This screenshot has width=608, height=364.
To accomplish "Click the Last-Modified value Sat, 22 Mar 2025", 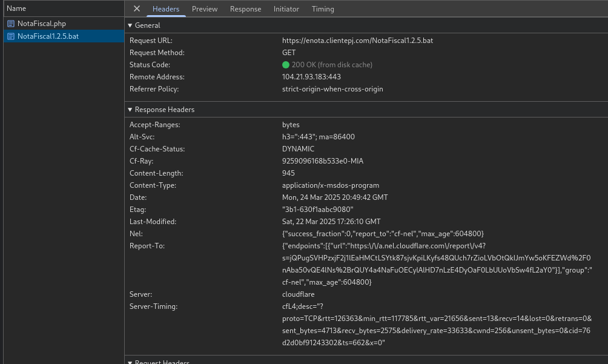I will (331, 221).
